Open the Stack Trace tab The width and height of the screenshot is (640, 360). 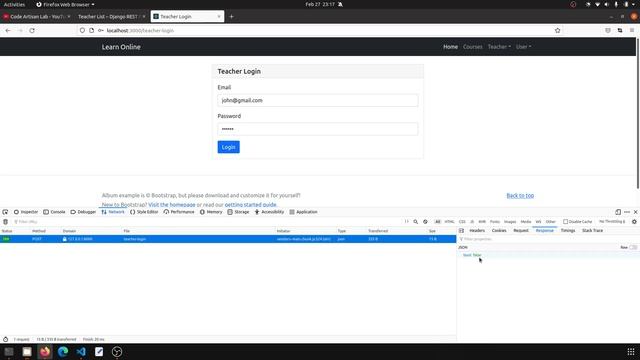(x=592, y=231)
